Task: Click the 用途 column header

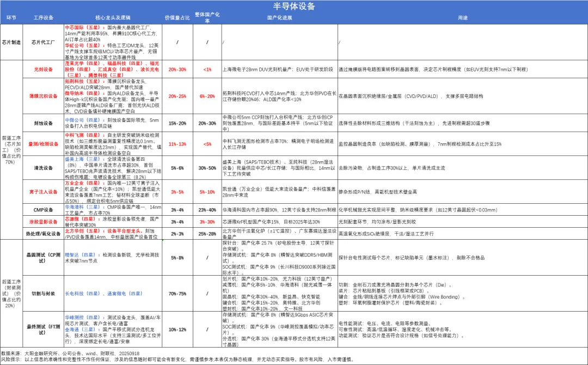Action: pyautogui.click(x=462, y=18)
